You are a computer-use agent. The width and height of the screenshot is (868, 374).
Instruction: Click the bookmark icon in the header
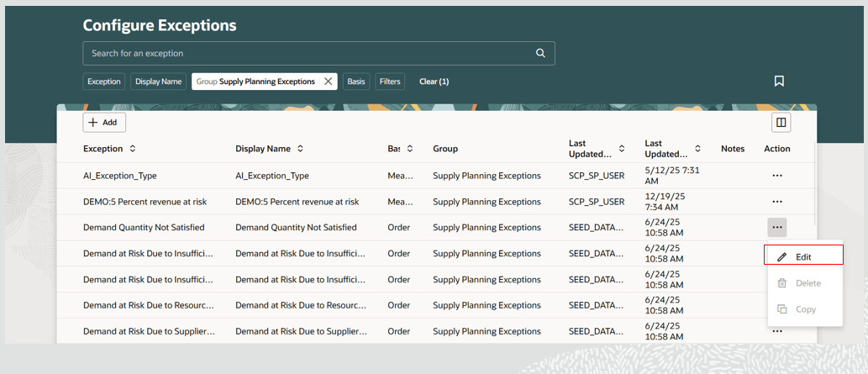pyautogui.click(x=779, y=82)
